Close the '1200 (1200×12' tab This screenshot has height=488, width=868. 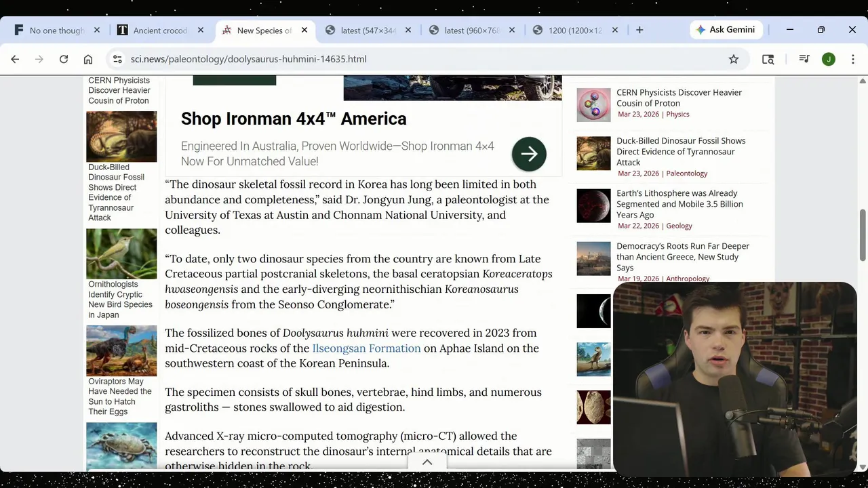click(615, 30)
